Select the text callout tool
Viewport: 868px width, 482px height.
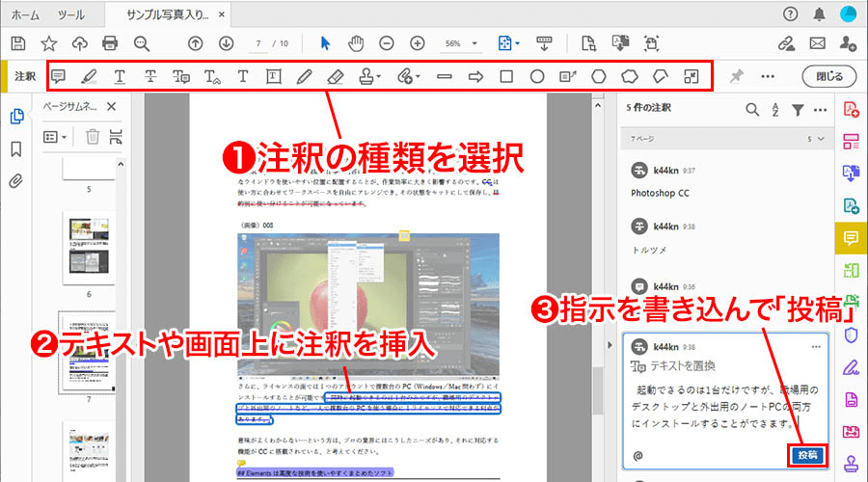pyautogui.click(x=568, y=76)
